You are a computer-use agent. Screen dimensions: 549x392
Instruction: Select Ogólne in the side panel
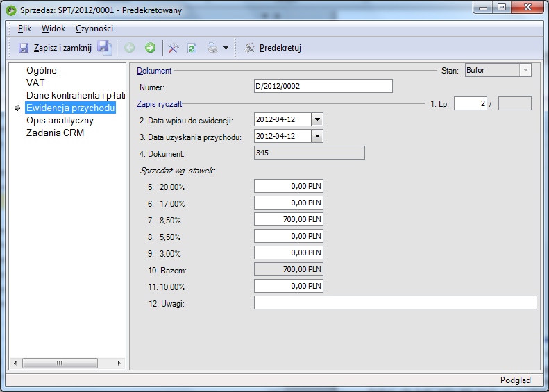pyautogui.click(x=42, y=70)
